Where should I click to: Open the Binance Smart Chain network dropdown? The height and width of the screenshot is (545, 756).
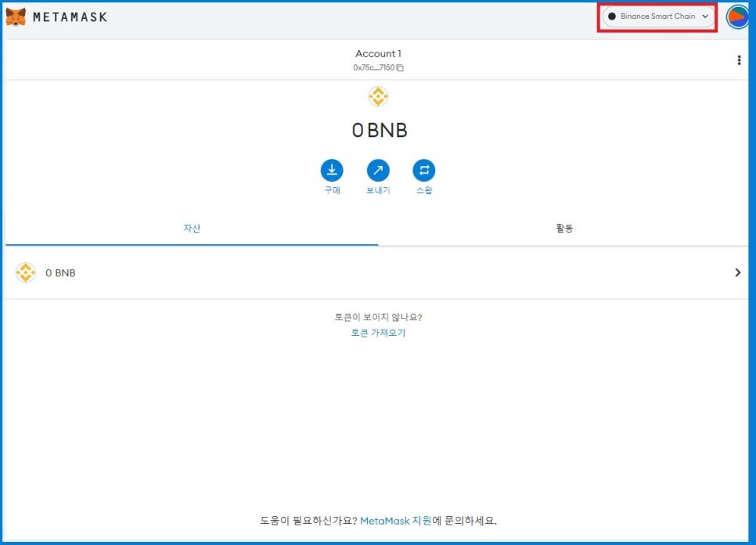pos(657,16)
